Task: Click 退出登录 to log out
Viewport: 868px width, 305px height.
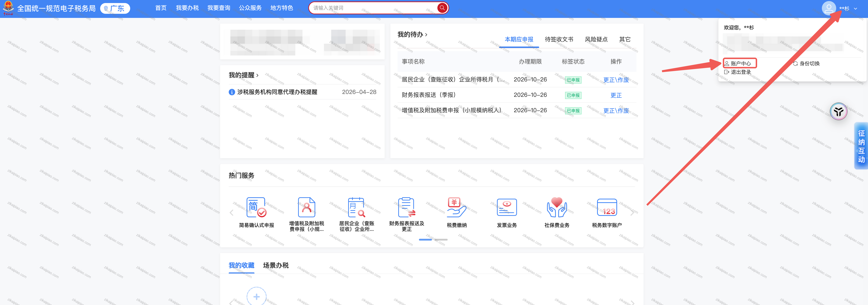Action: [x=738, y=72]
